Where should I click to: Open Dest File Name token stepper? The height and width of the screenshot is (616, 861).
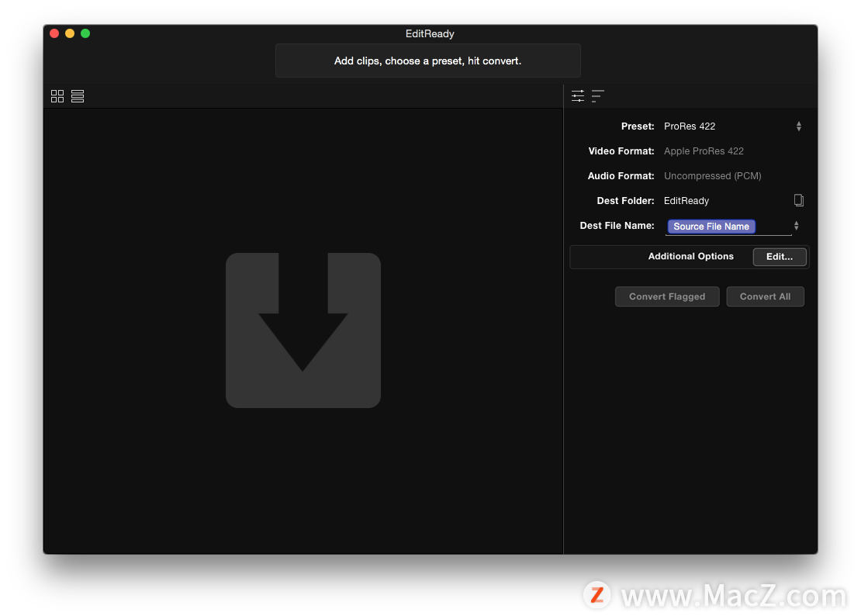coord(796,226)
